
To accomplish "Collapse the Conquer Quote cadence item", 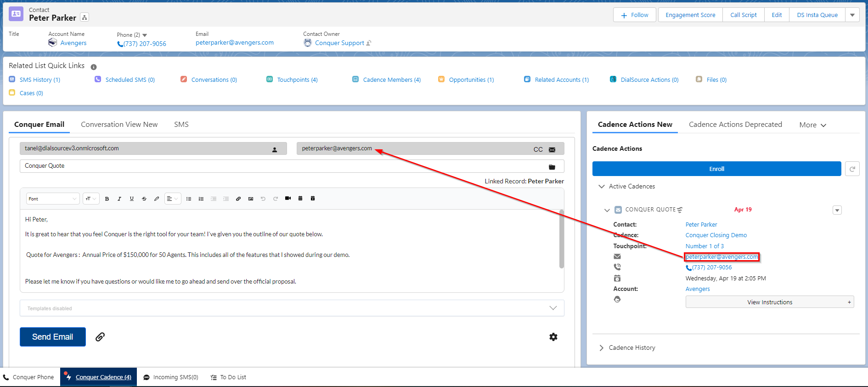I will pos(607,210).
